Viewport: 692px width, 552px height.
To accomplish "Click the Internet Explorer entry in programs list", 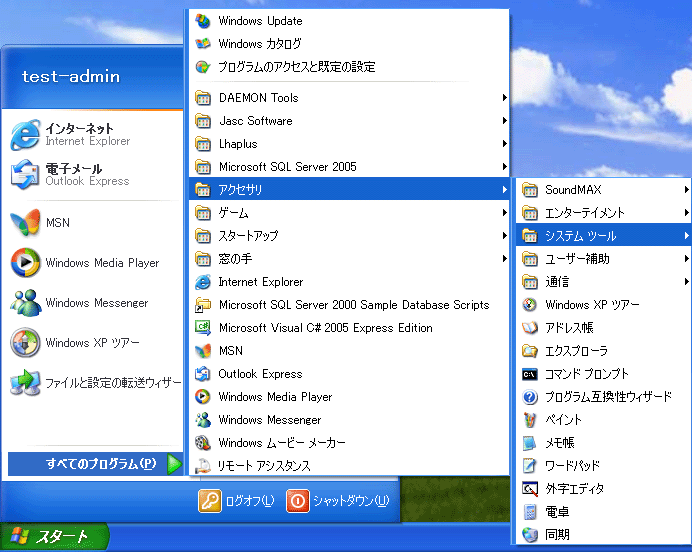I will pyautogui.click(x=349, y=282).
